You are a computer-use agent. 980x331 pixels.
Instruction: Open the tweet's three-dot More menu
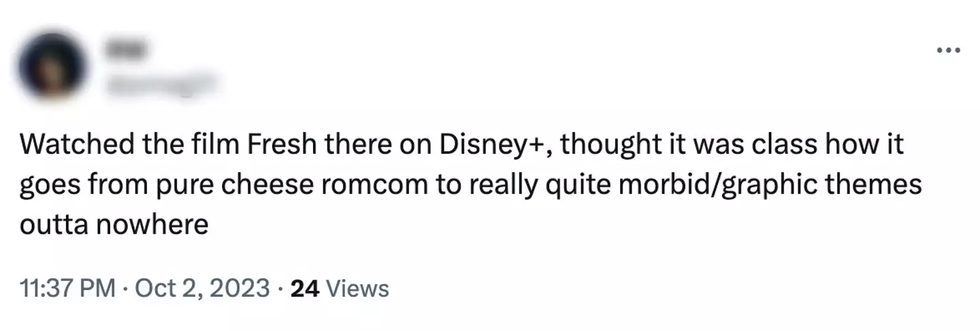(947, 50)
